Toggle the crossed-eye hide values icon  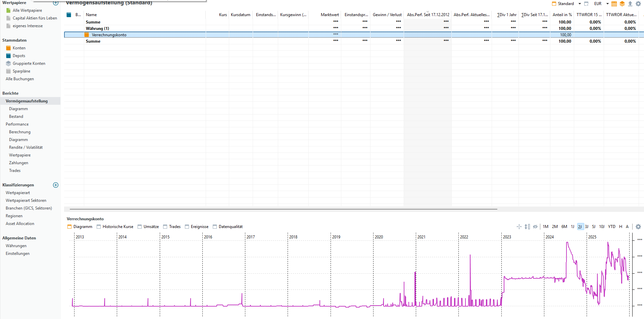(535, 227)
